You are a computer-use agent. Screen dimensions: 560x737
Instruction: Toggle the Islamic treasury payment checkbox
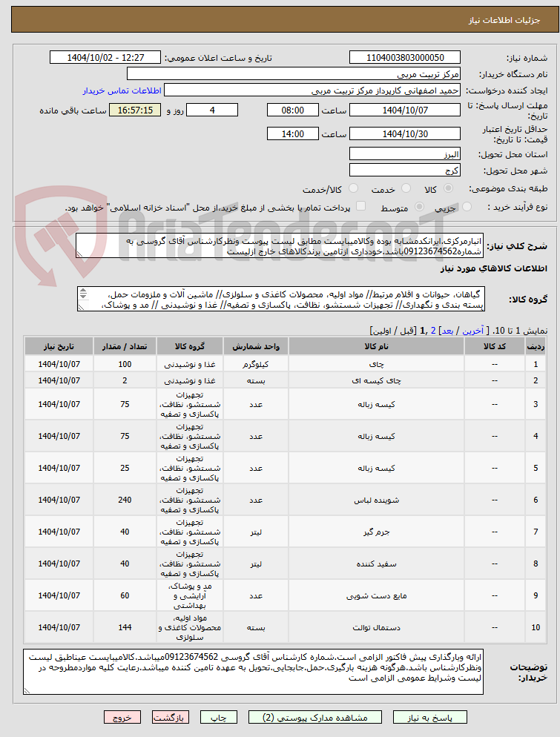point(360,206)
